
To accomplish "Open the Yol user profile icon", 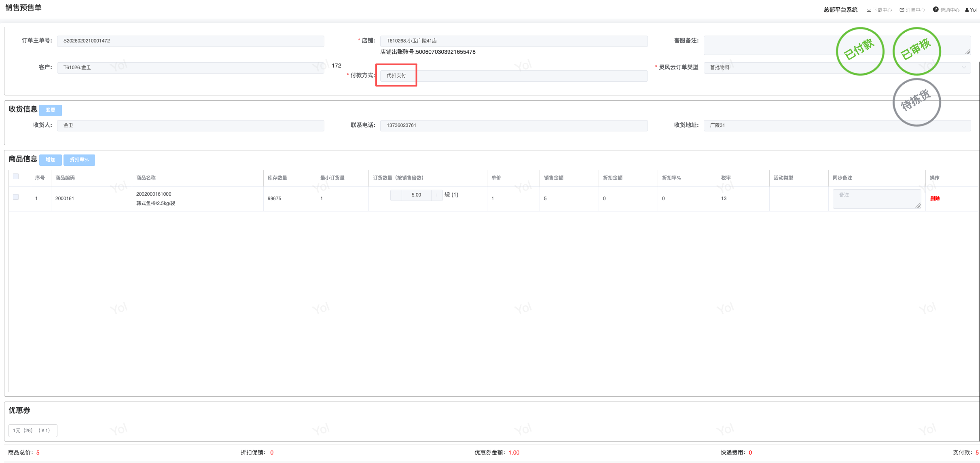I will pyautogui.click(x=967, y=10).
